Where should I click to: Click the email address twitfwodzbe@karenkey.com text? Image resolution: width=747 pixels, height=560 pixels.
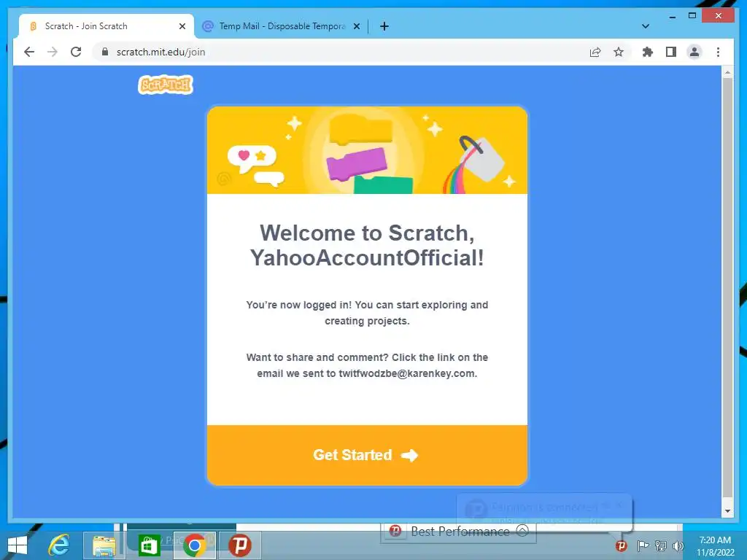point(407,373)
